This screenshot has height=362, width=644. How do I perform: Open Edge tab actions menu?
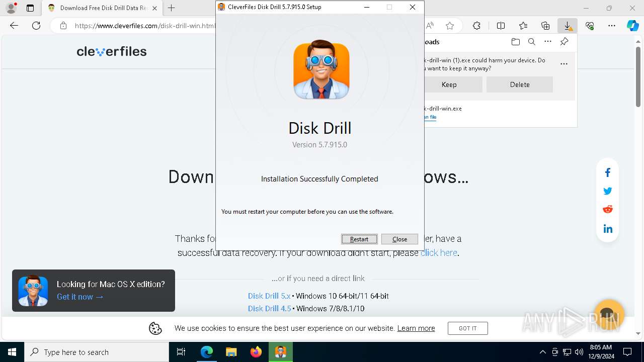click(x=30, y=8)
